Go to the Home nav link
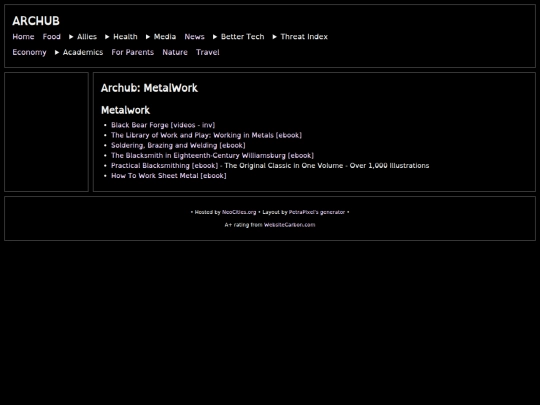 [x=23, y=37]
